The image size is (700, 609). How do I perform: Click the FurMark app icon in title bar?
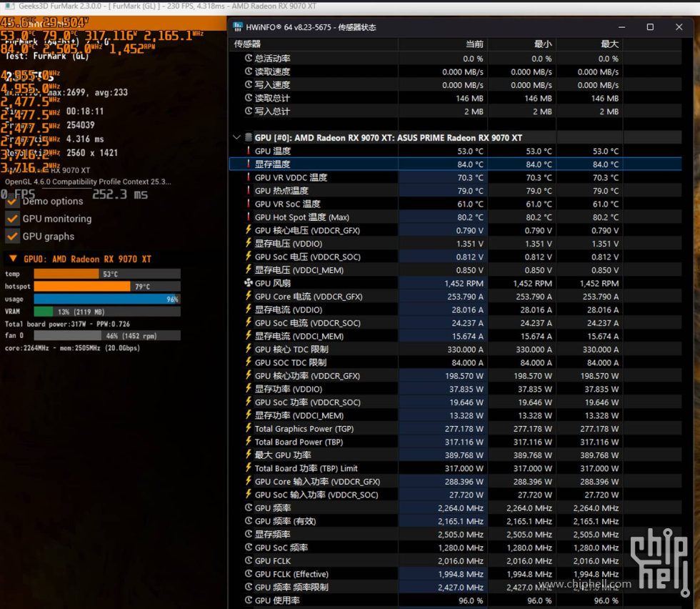(x=9, y=6)
